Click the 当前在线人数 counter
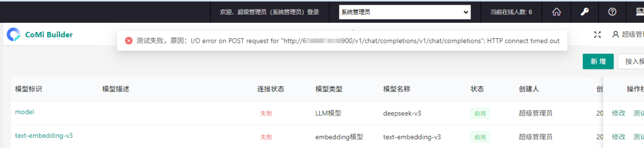Viewport: 644px width, 148px height. tap(511, 12)
